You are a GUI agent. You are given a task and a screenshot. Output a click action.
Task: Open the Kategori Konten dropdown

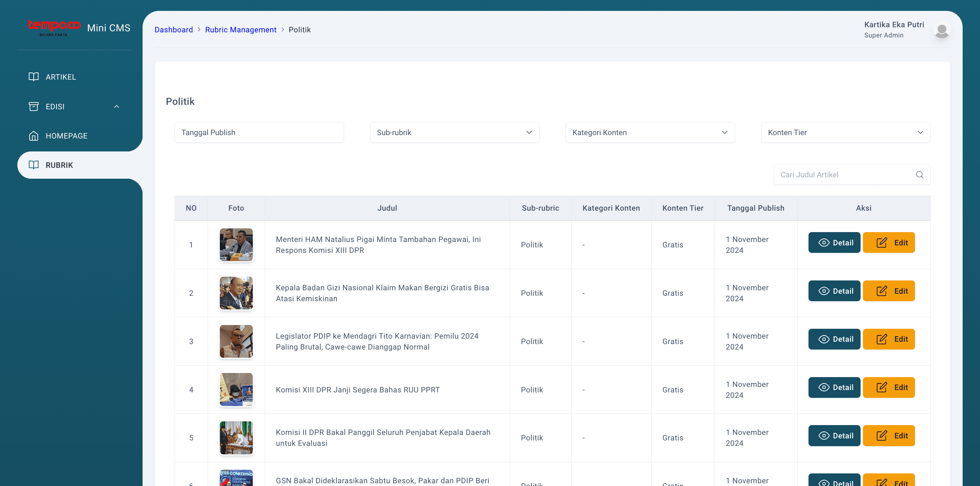pos(650,132)
